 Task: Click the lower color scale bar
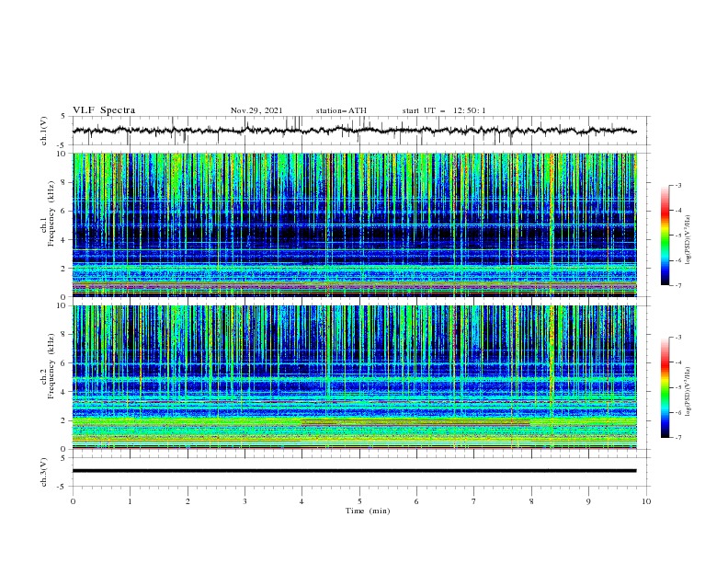665,387
